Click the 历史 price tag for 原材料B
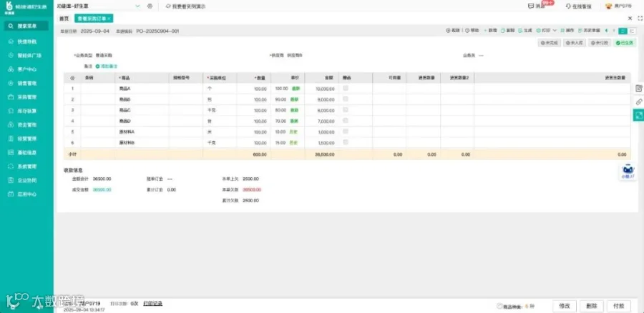Image resolution: width=644 pixels, height=313 pixels. point(293,143)
